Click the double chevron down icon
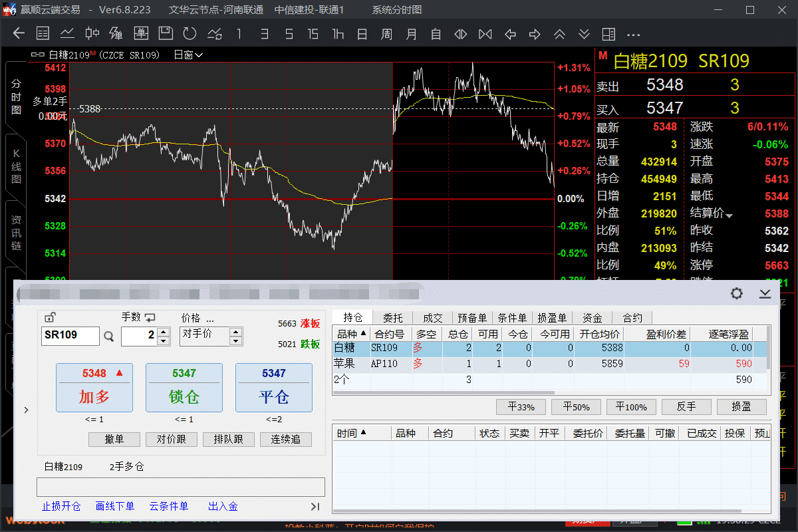 [x=584, y=34]
